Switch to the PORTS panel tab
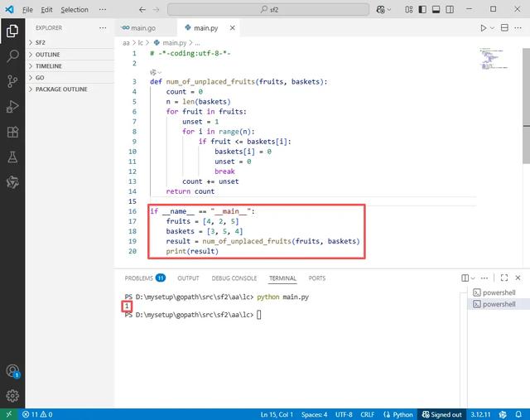This screenshot has height=420, width=530. tap(317, 278)
